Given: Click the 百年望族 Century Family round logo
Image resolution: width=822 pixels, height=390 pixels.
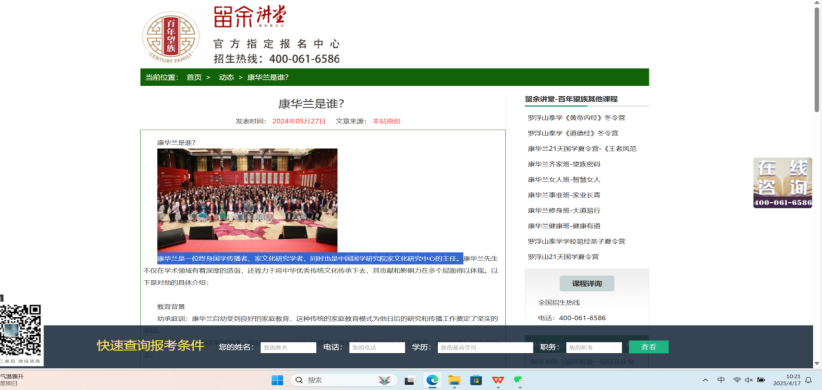Looking at the screenshot, I should 171,38.
